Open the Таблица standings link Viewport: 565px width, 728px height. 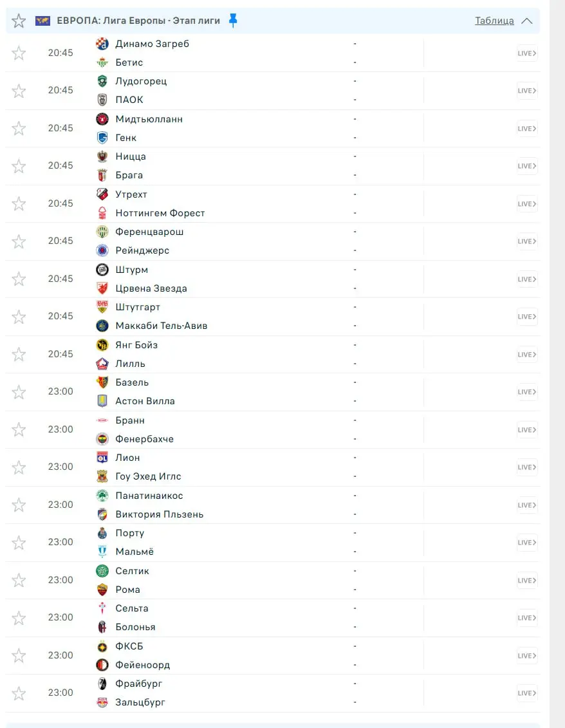tap(494, 21)
